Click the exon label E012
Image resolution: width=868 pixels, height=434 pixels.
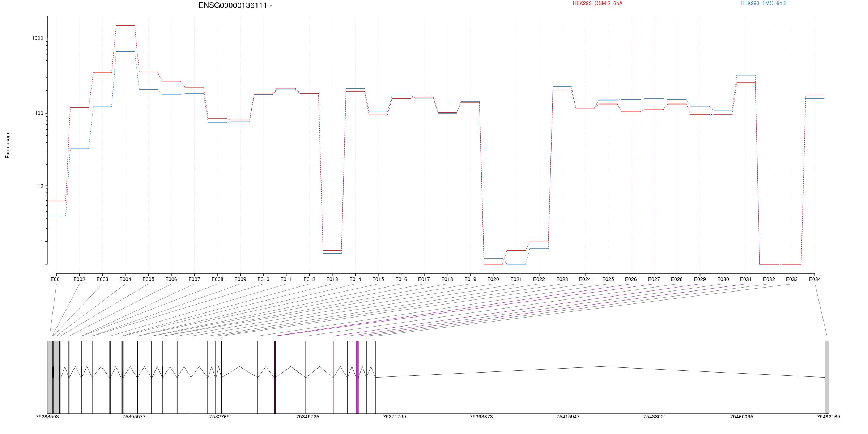[309, 279]
